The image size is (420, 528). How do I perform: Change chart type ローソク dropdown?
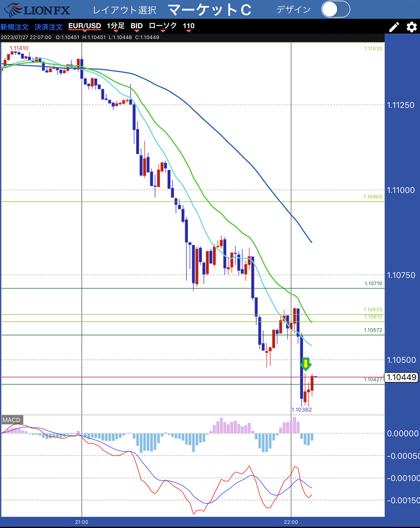(x=163, y=27)
